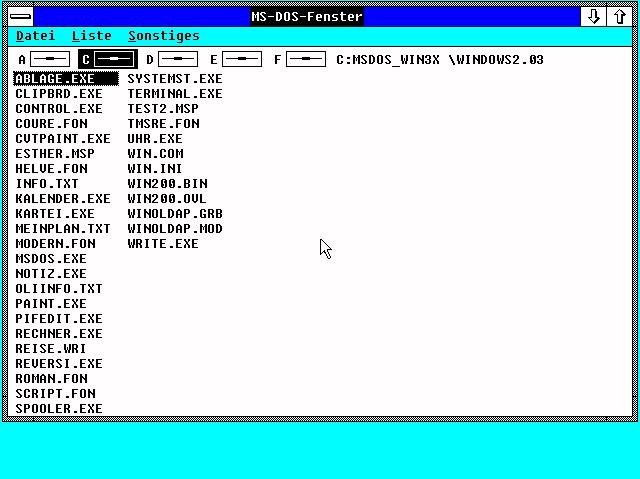640x479 pixels.
Task: Switch to drive F
Action: tap(305, 60)
